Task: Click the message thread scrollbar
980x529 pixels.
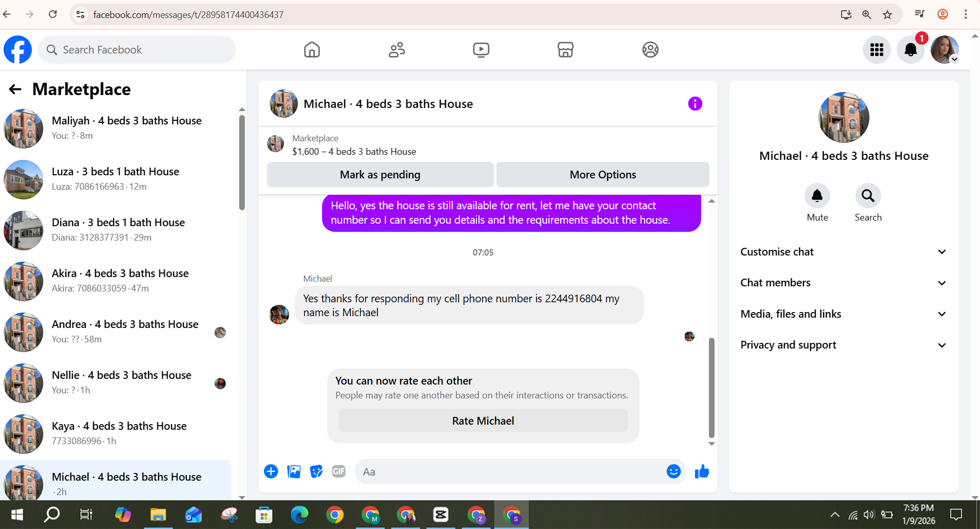Action: pos(711,387)
